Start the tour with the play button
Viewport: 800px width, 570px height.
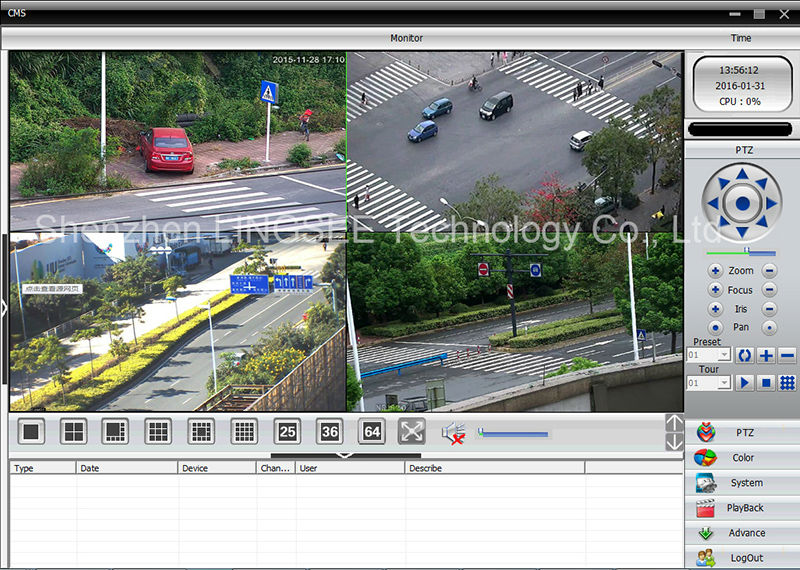[745, 383]
